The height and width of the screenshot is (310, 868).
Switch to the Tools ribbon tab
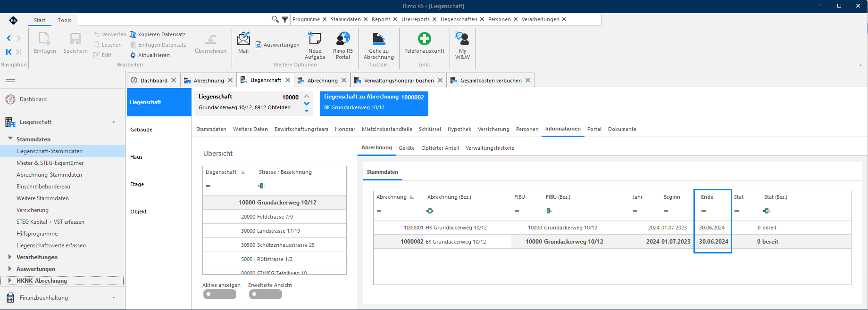point(65,20)
